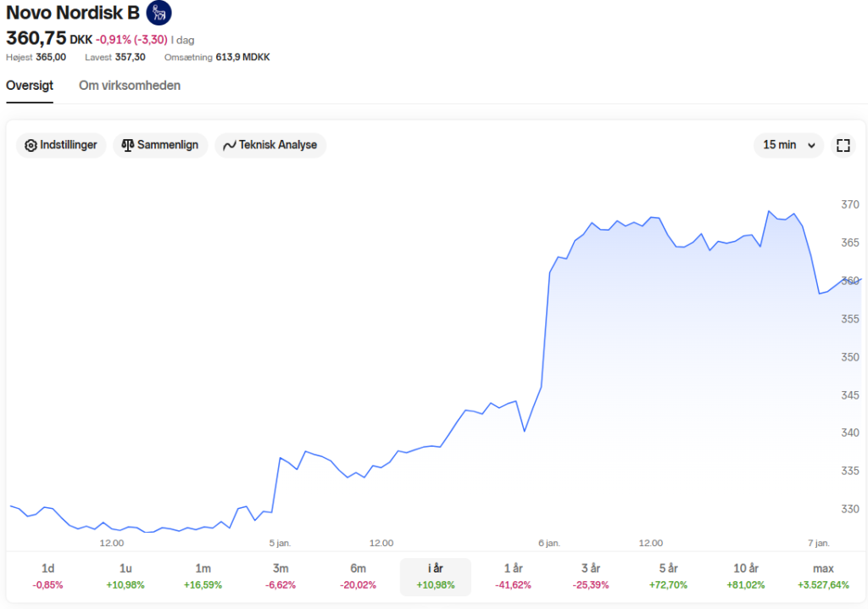The image size is (868, 609).
Task: Select the 3m period -6,62%
Action: point(280,576)
